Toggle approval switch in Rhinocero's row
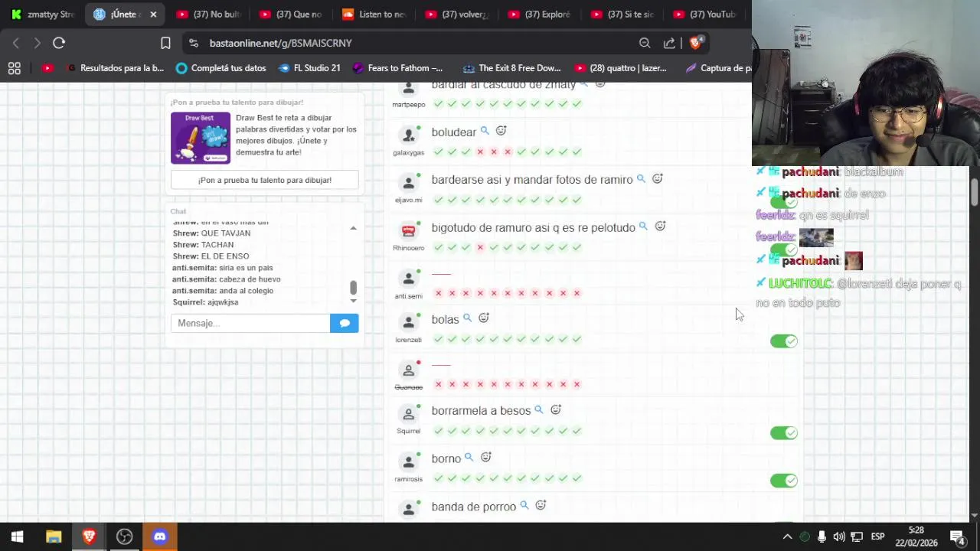The width and height of the screenshot is (980, 551). (x=783, y=250)
